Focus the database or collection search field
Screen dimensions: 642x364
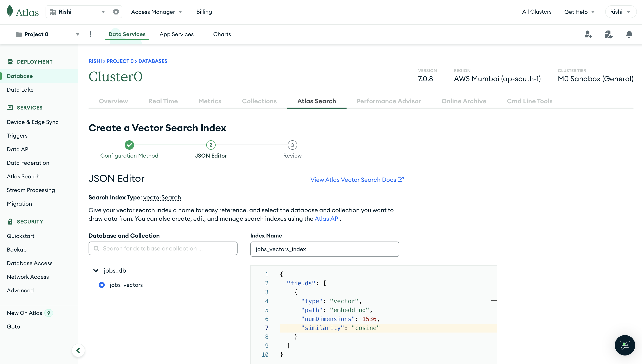163,248
